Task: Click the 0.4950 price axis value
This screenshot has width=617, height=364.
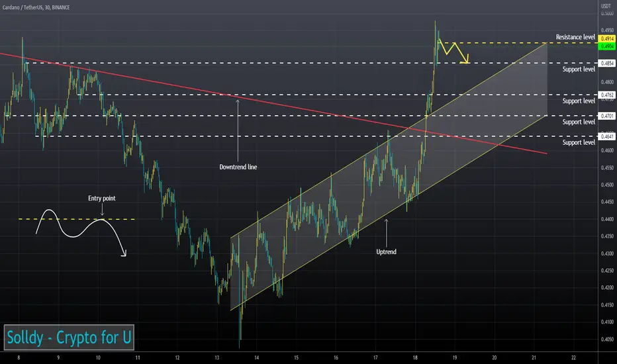Action: [607, 30]
